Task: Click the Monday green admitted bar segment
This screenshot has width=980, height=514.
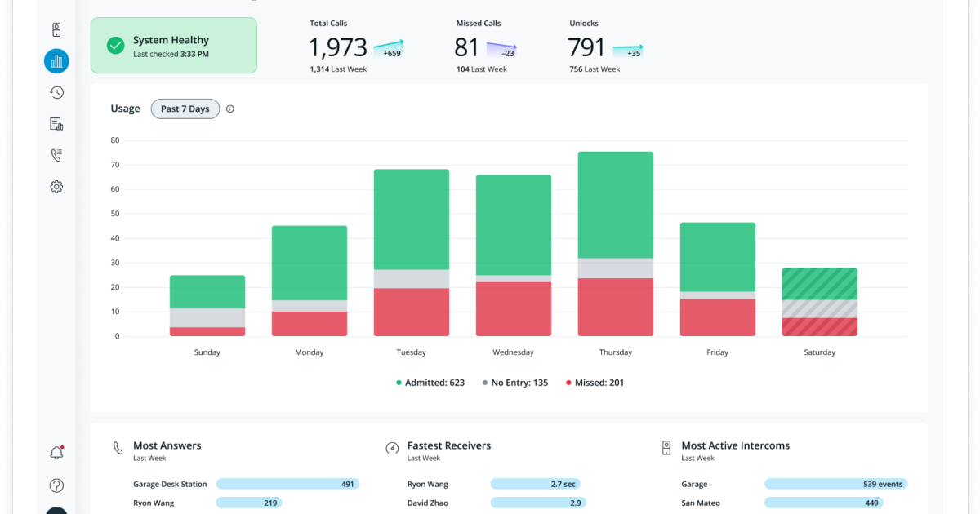Action: pyautogui.click(x=310, y=263)
